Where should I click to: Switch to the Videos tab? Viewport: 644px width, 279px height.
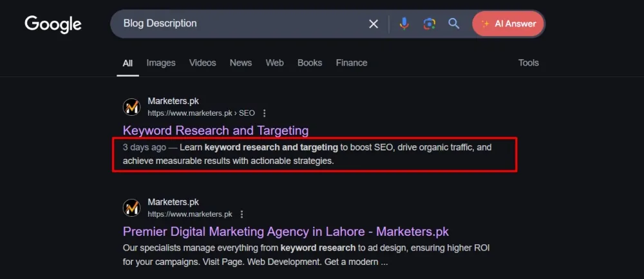pyautogui.click(x=202, y=63)
